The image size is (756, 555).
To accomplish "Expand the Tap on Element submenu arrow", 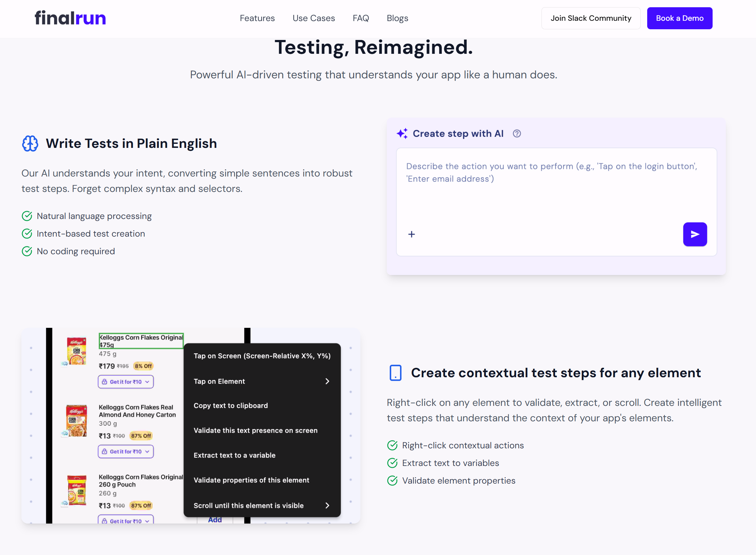I will [x=327, y=381].
